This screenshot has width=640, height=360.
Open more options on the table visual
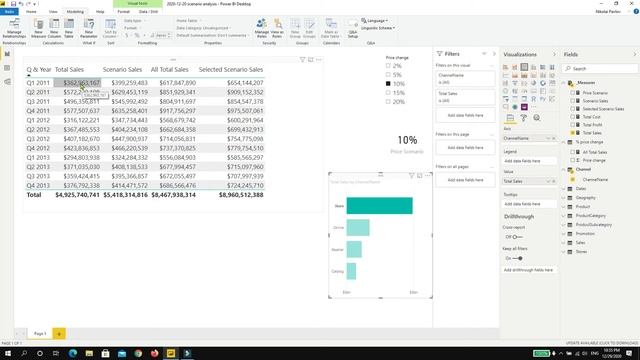[319, 60]
